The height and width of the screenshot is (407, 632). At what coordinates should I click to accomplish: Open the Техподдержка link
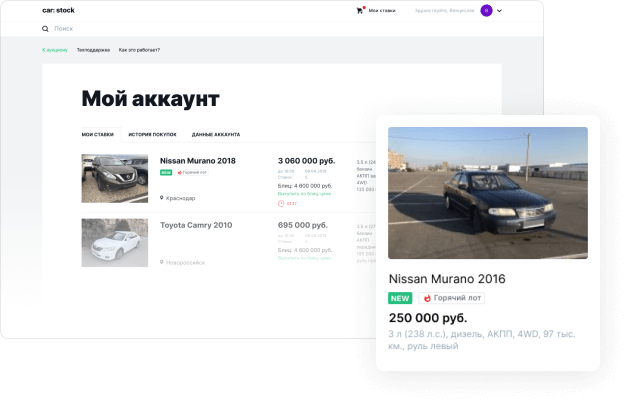pos(93,49)
